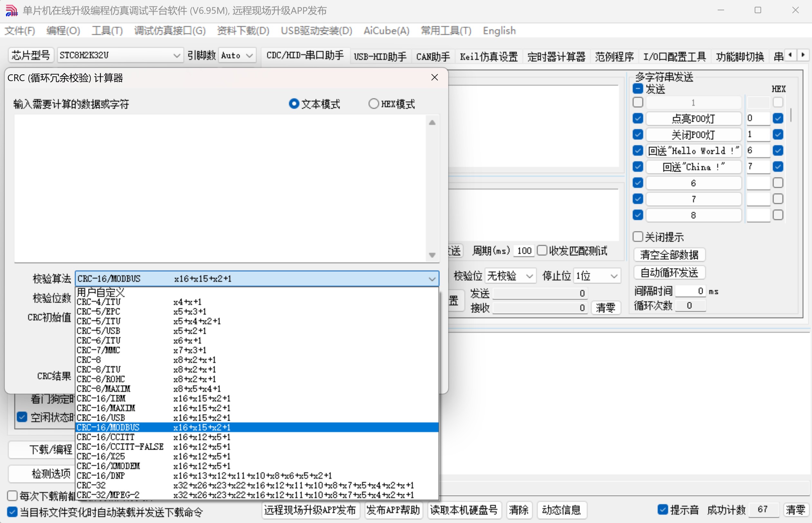Open the USB驱动安装(D) menu

click(x=316, y=31)
